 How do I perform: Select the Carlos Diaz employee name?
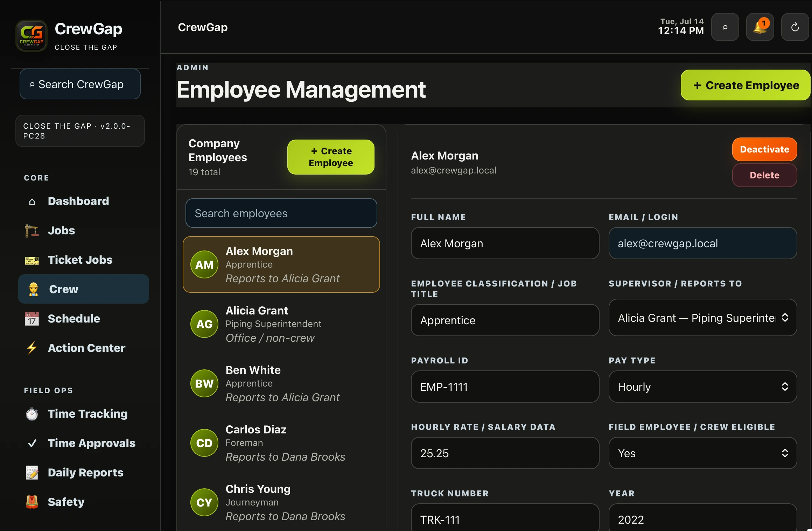[x=256, y=430]
